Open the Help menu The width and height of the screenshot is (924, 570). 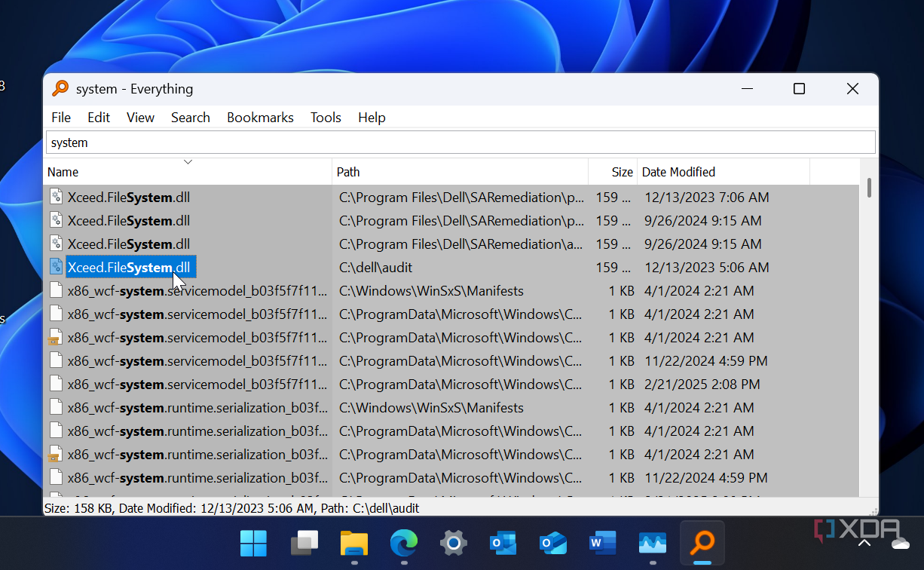point(372,118)
